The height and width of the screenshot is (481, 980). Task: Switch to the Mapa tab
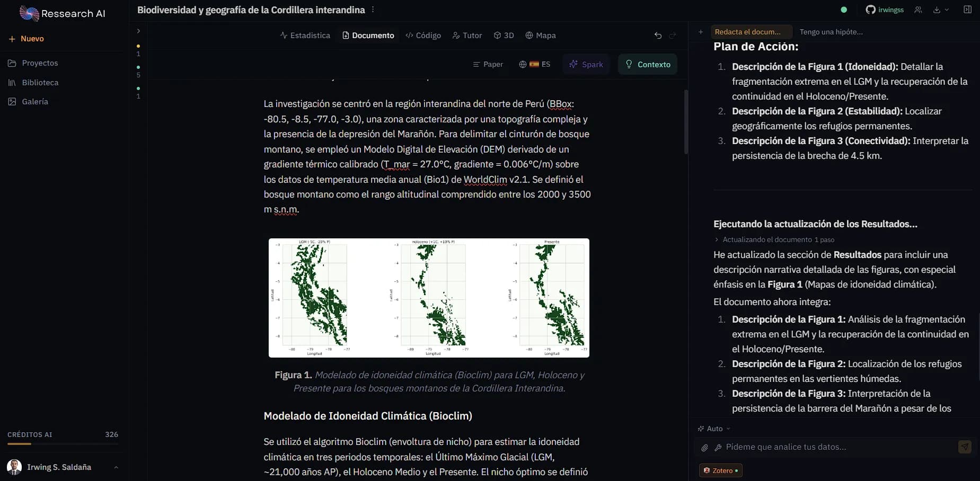pyautogui.click(x=541, y=35)
